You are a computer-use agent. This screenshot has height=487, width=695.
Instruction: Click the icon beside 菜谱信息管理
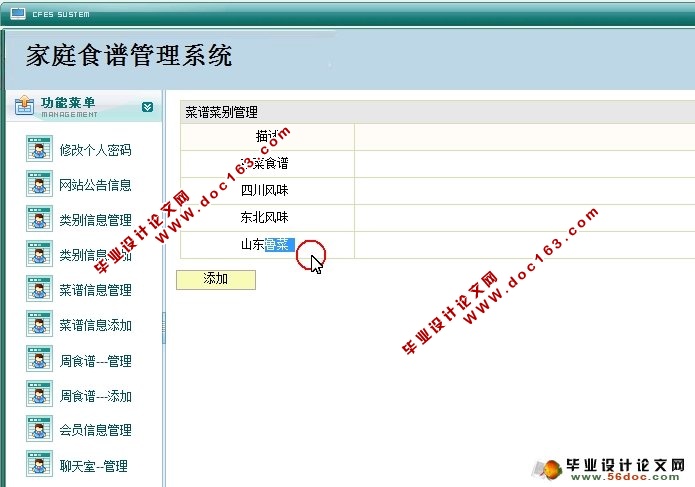coord(39,289)
